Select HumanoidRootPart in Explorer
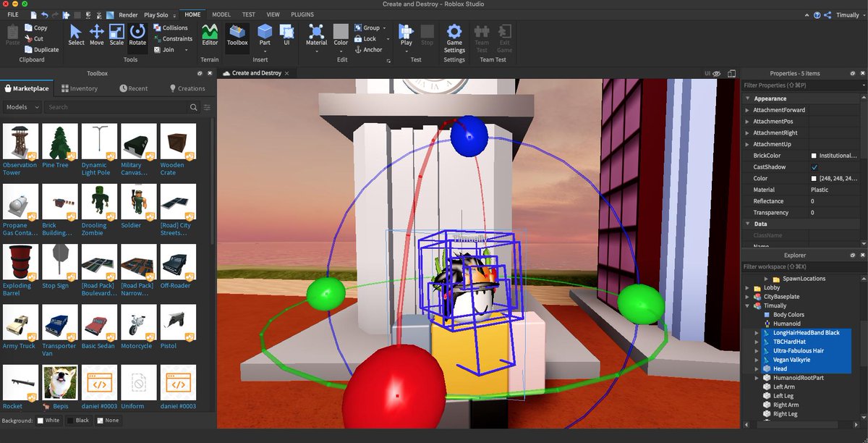The width and height of the screenshot is (868, 443). (798, 378)
